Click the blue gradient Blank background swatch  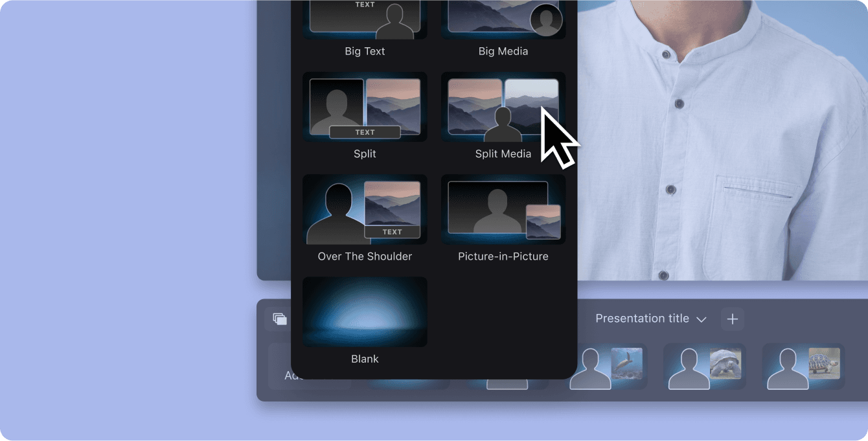click(365, 311)
